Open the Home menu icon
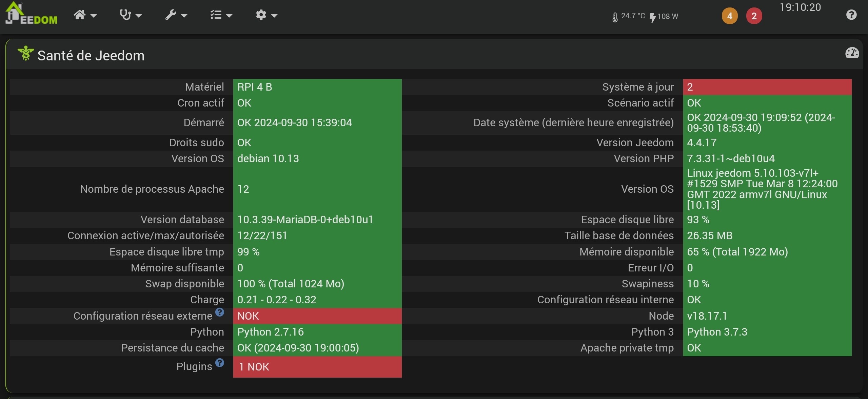 (x=80, y=15)
